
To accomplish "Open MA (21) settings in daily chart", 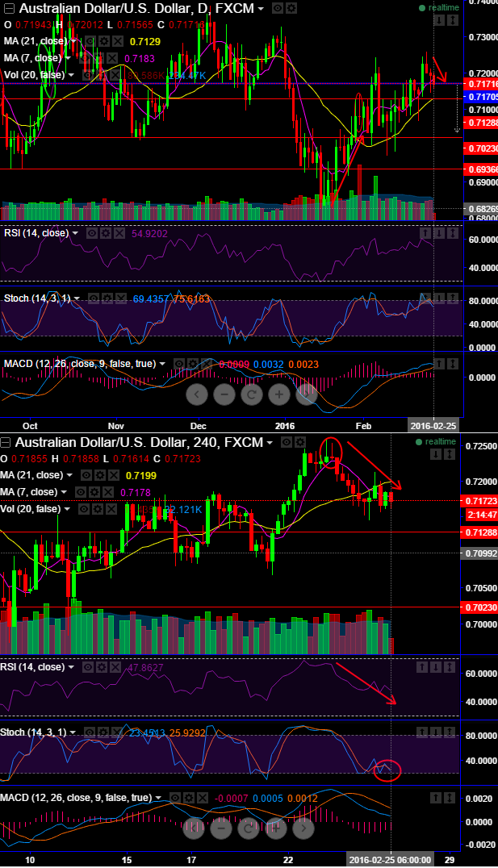I will tap(103, 41).
